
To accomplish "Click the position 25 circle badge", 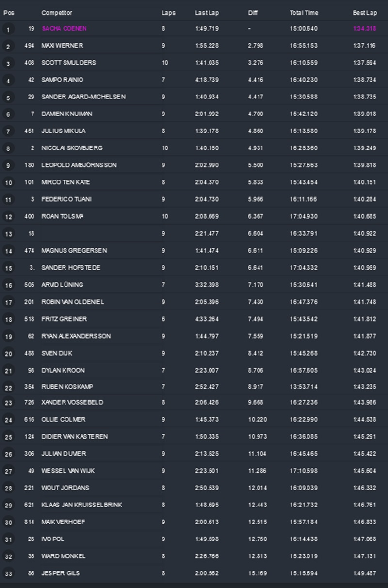I will [x=8, y=437].
